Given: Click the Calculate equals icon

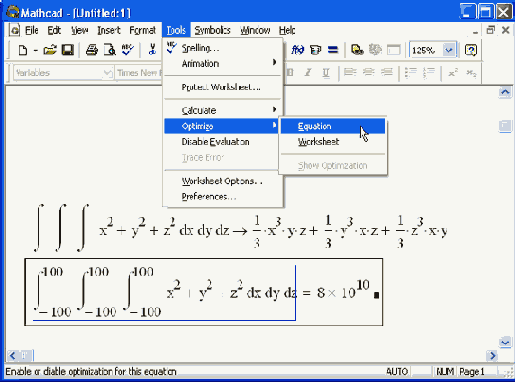Looking at the screenshot, I should click(x=333, y=50).
